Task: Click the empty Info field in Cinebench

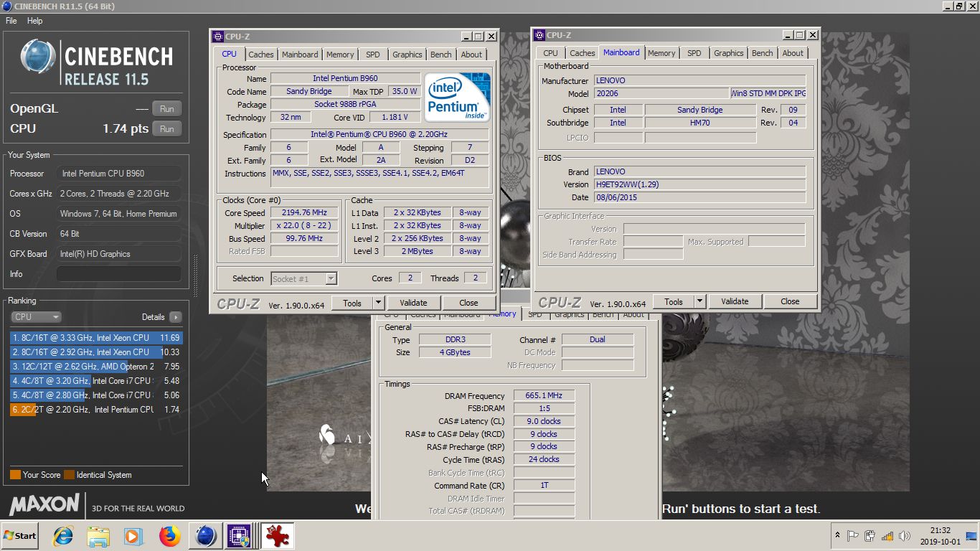Action: 119,274
